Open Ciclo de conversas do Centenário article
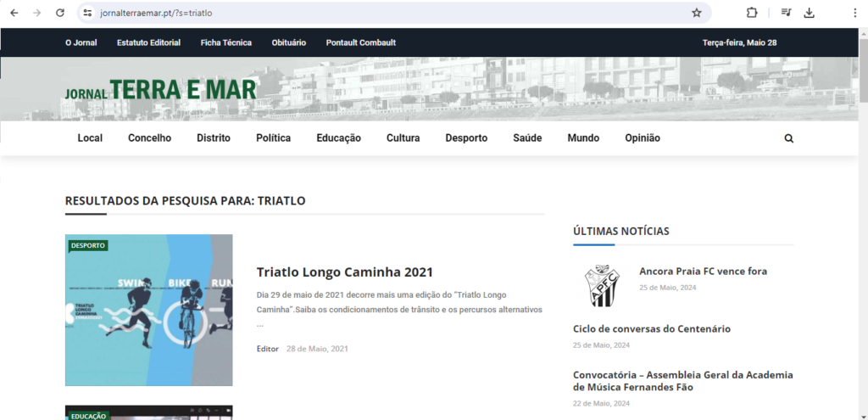868x420 pixels. [x=652, y=328]
